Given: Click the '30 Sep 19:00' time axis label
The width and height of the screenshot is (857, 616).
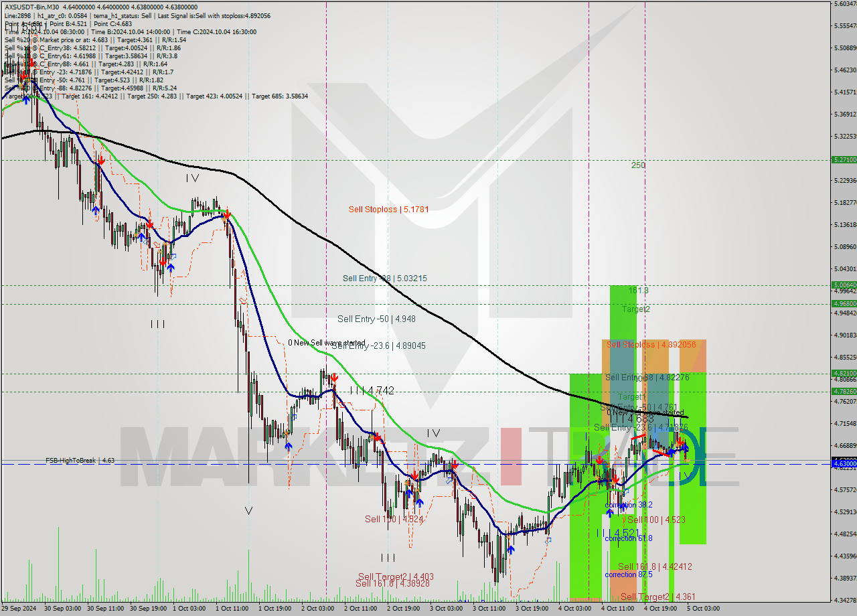Looking at the screenshot, I should [x=149, y=608].
